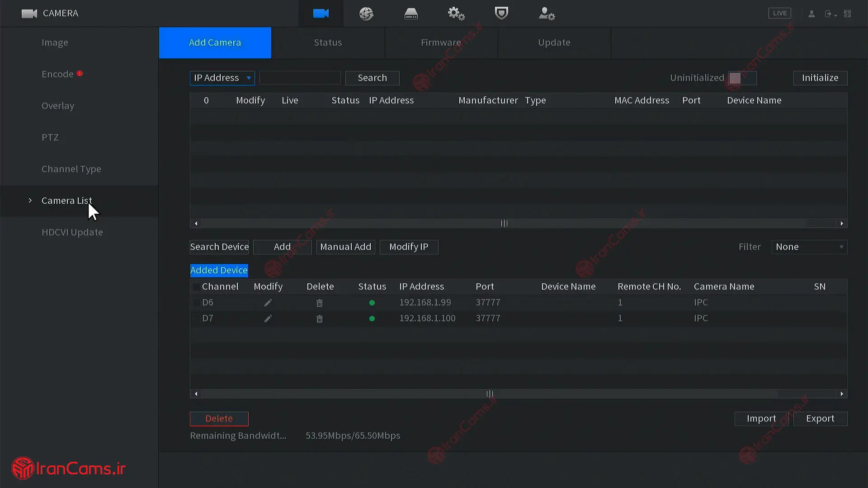868x488 pixels.
Task: Click the red Delete button
Action: [x=219, y=418]
